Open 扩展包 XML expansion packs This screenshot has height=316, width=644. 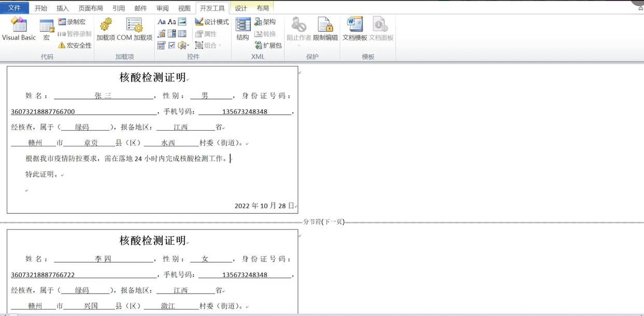click(268, 45)
